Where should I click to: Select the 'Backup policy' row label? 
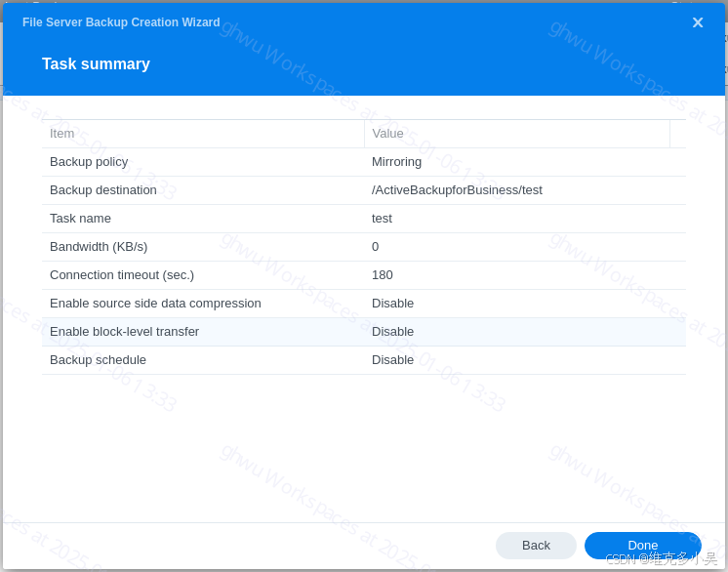click(x=89, y=162)
